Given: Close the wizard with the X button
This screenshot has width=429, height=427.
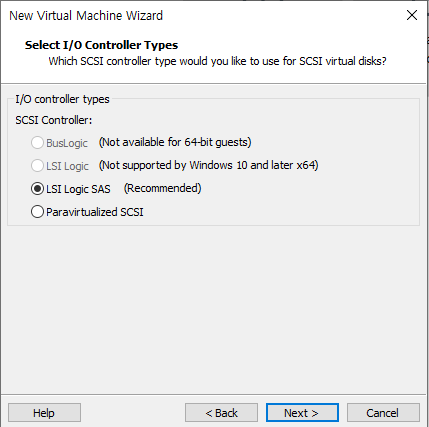Looking at the screenshot, I should coord(412,15).
